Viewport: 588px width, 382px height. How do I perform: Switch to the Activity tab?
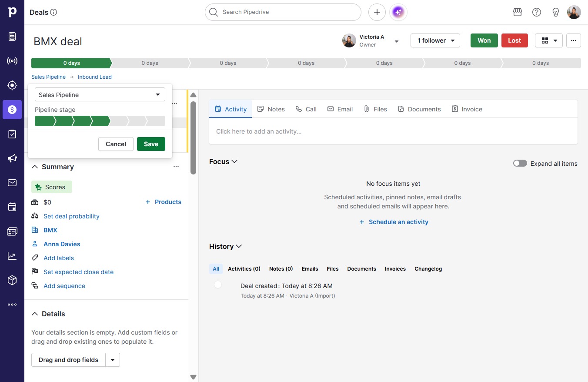pyautogui.click(x=231, y=109)
